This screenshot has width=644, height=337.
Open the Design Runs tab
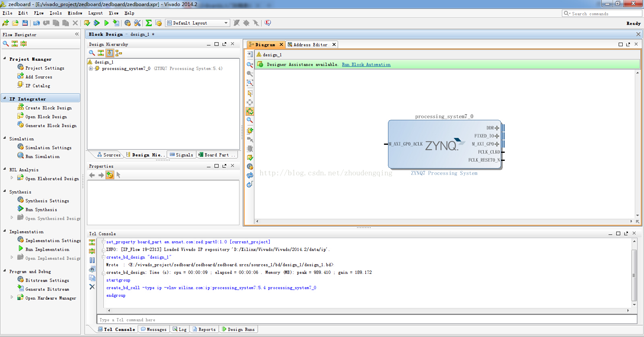[238, 329]
